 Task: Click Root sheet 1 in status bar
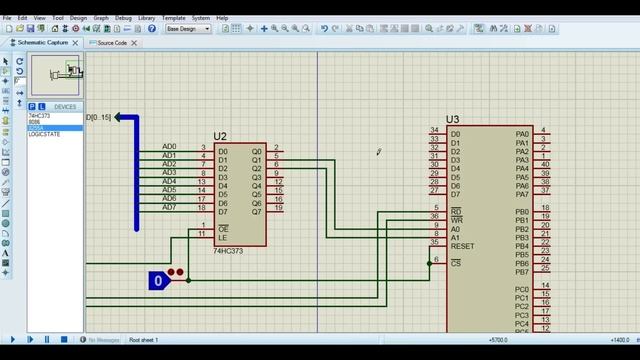pyautogui.click(x=143, y=340)
